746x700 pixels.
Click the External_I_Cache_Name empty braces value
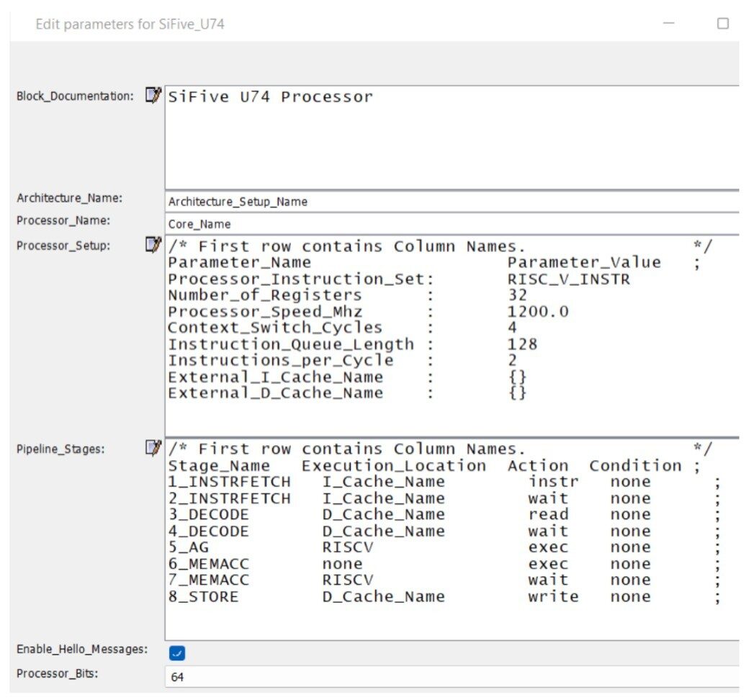point(517,377)
